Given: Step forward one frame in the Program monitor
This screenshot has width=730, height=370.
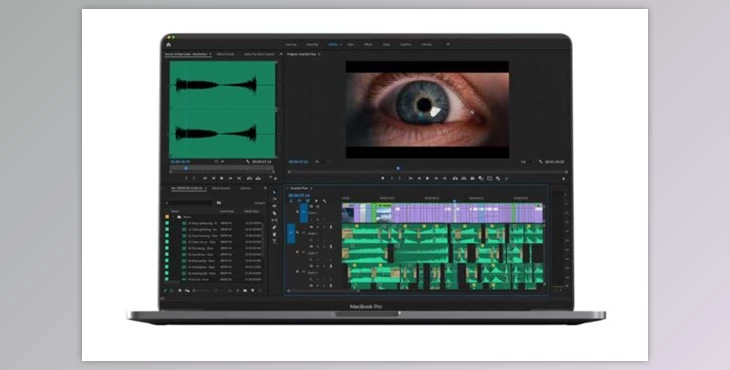Looking at the screenshot, I should click(x=436, y=178).
